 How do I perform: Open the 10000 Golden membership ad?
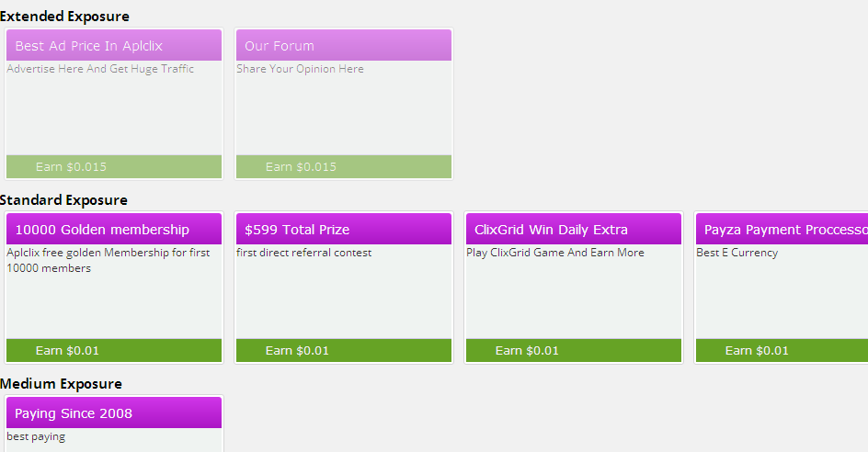(x=102, y=230)
